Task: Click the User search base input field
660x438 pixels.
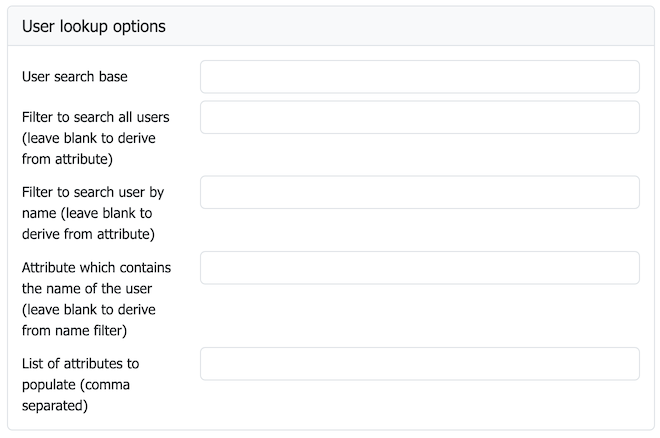Action: [420, 77]
